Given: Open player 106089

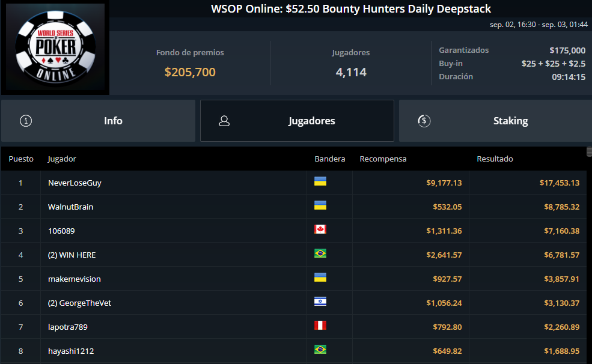Looking at the screenshot, I should coord(61,231).
